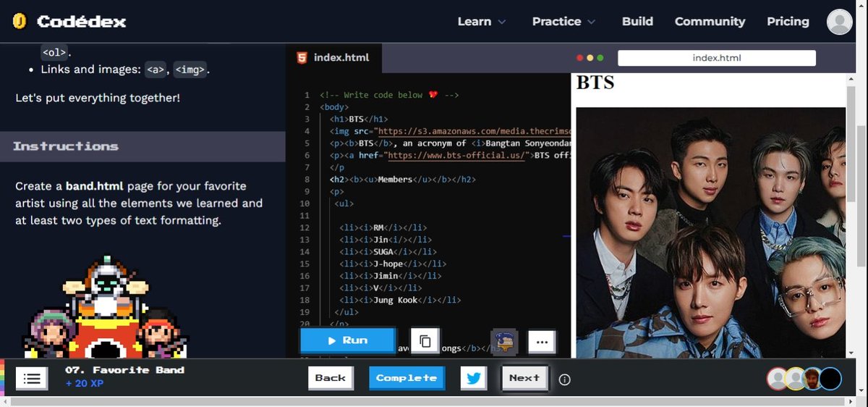Mark the lesson Complete
This screenshot has height=407, width=868.
pyautogui.click(x=407, y=378)
